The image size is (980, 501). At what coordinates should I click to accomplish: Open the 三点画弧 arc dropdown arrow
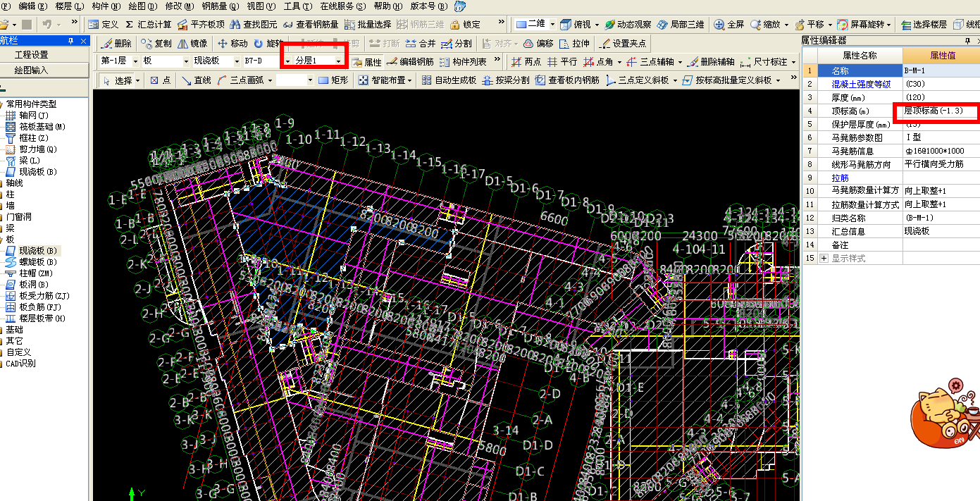pos(269,80)
